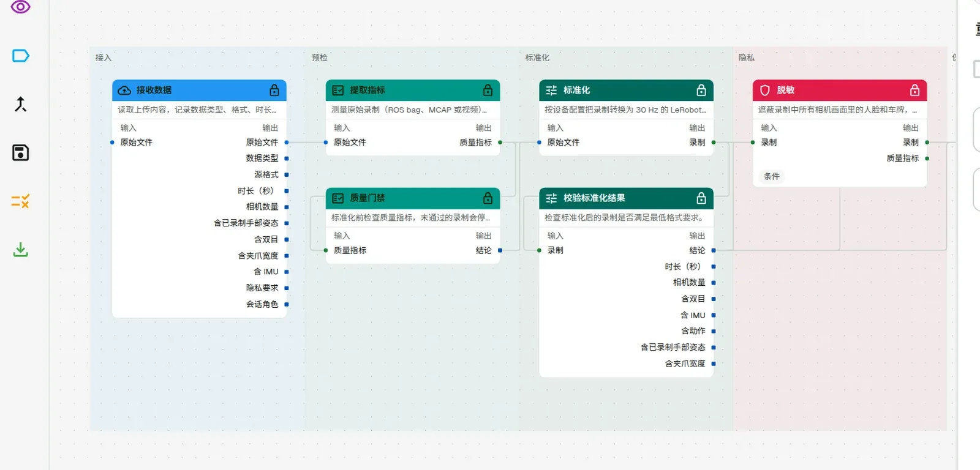
Task: Click 原始文件 input port on 标准化 node
Action: 540,143
